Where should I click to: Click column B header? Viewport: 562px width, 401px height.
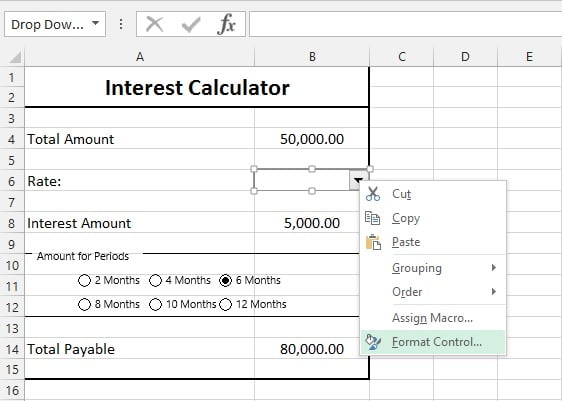[312, 57]
